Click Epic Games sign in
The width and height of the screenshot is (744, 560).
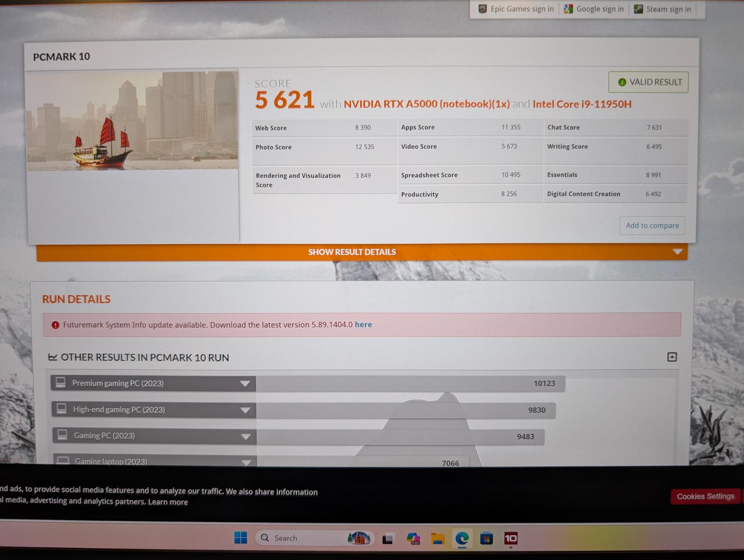(x=516, y=9)
